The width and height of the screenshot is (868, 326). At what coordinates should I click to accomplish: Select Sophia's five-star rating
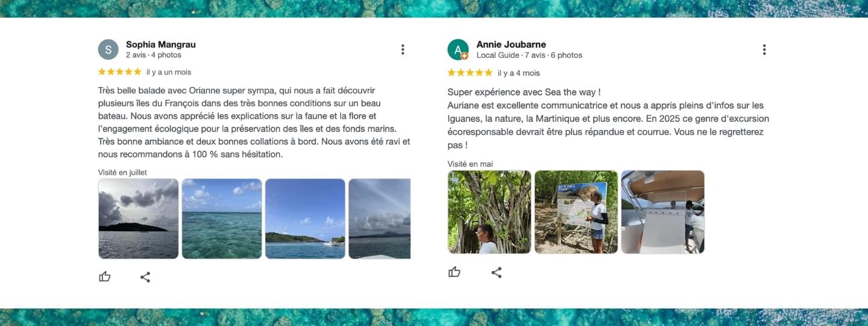coord(120,71)
